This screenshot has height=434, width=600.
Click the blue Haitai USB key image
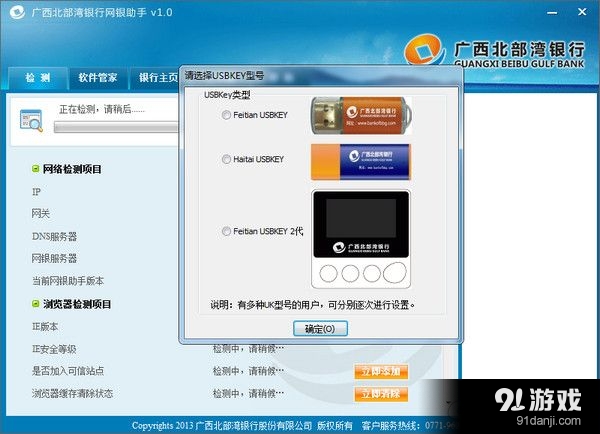361,162
